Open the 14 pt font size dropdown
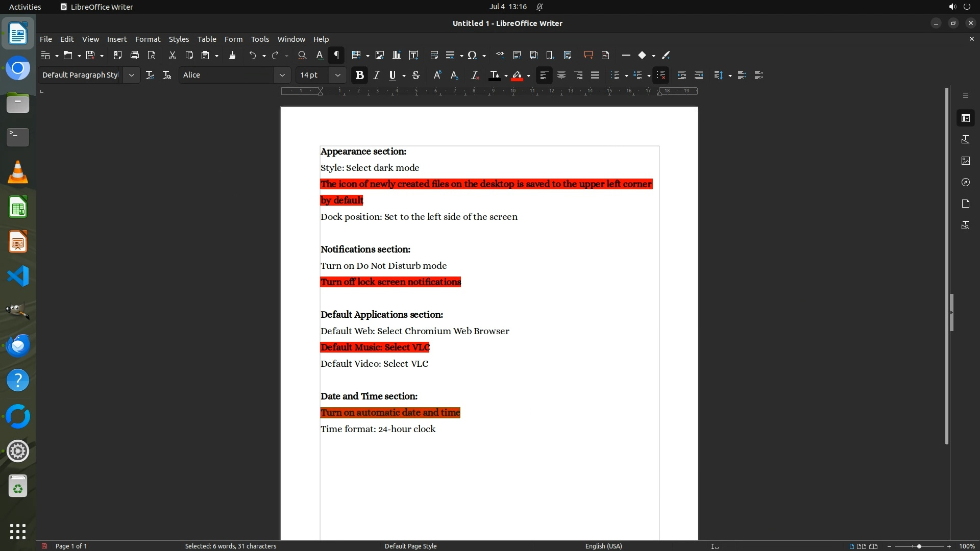The image size is (980, 551). point(337,75)
